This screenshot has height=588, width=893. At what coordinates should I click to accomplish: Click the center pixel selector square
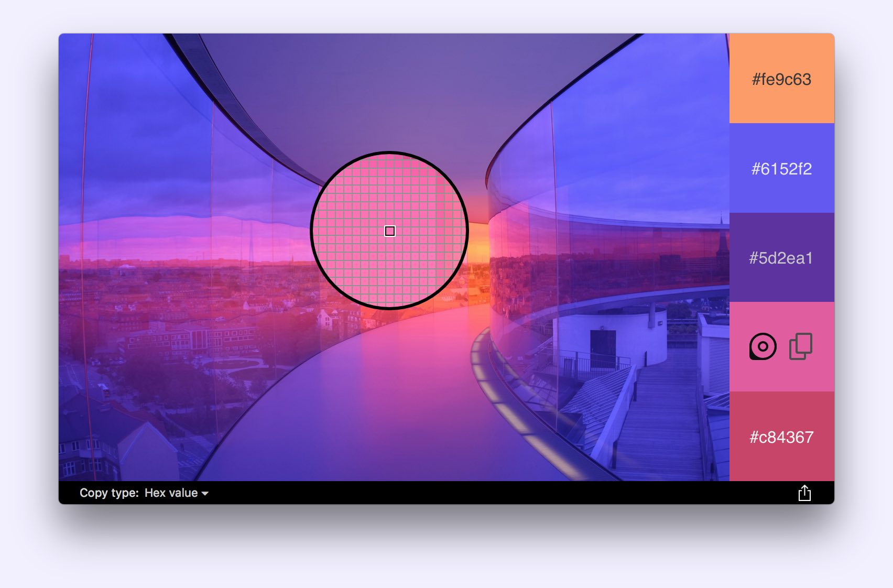click(390, 231)
